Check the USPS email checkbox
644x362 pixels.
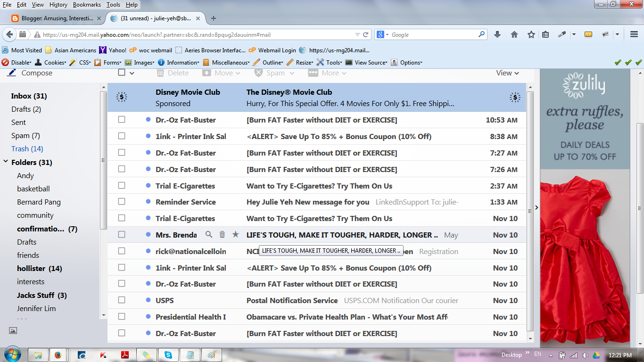click(122, 300)
